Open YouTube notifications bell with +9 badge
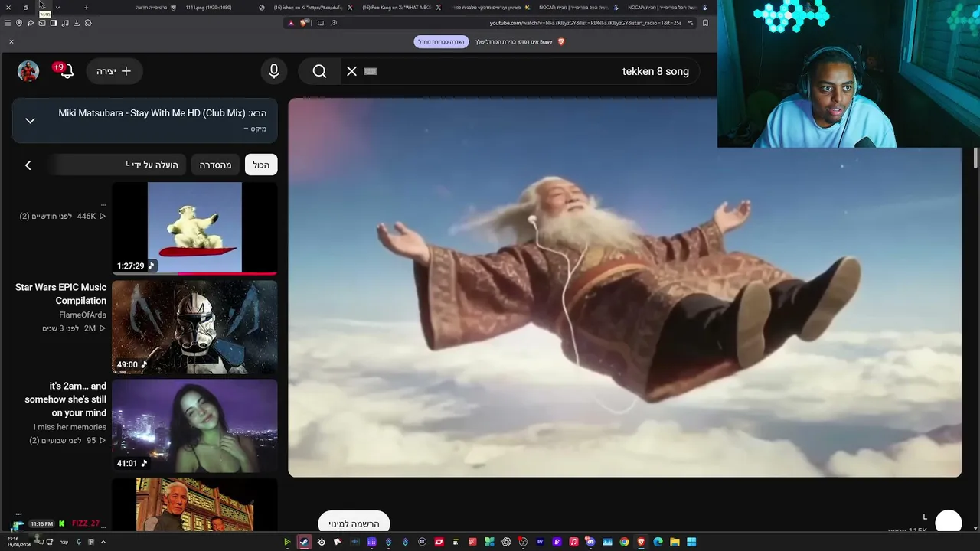 coord(63,70)
